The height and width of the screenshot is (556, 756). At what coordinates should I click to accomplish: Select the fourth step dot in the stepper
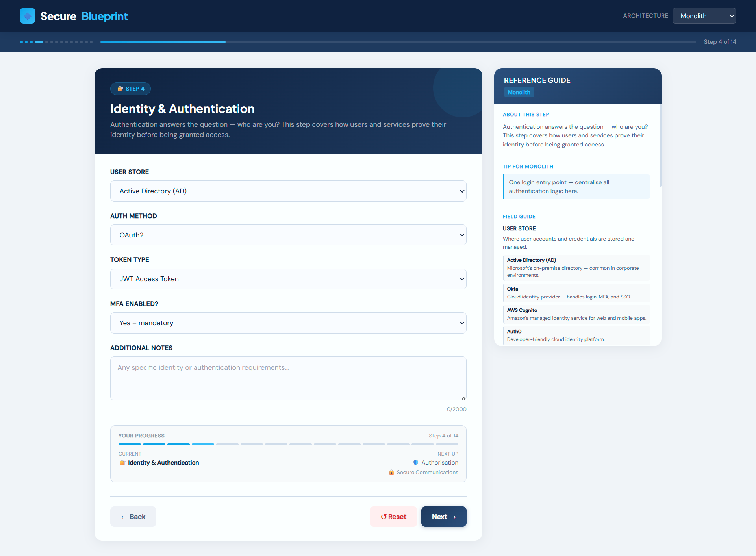[39, 42]
